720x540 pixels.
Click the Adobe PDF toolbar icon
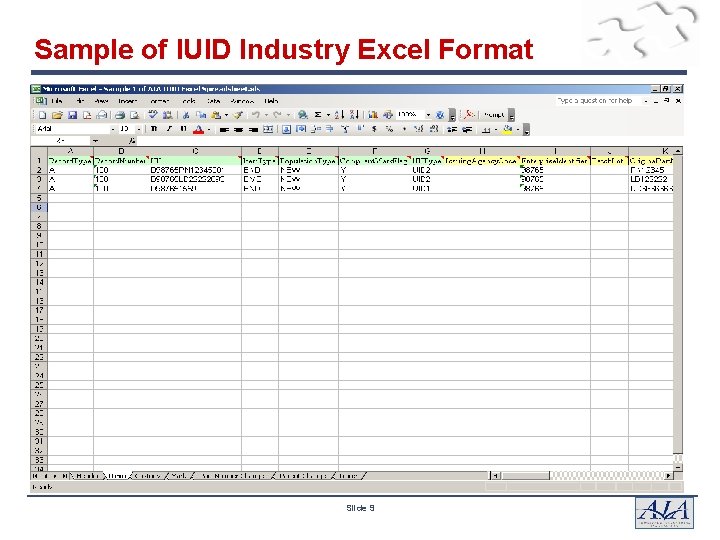point(469,115)
